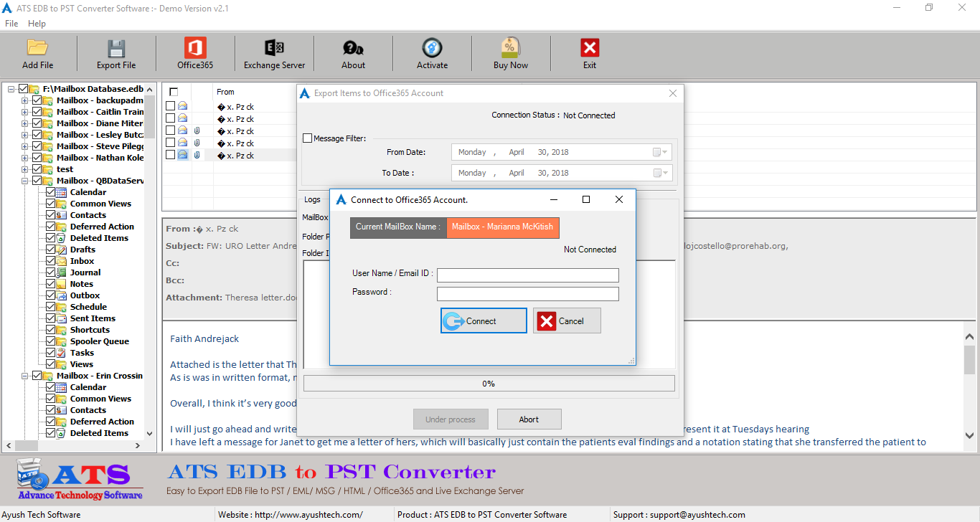The height and width of the screenshot is (522, 980).
Task: Open the To Date calendar dropdown
Action: [660, 173]
